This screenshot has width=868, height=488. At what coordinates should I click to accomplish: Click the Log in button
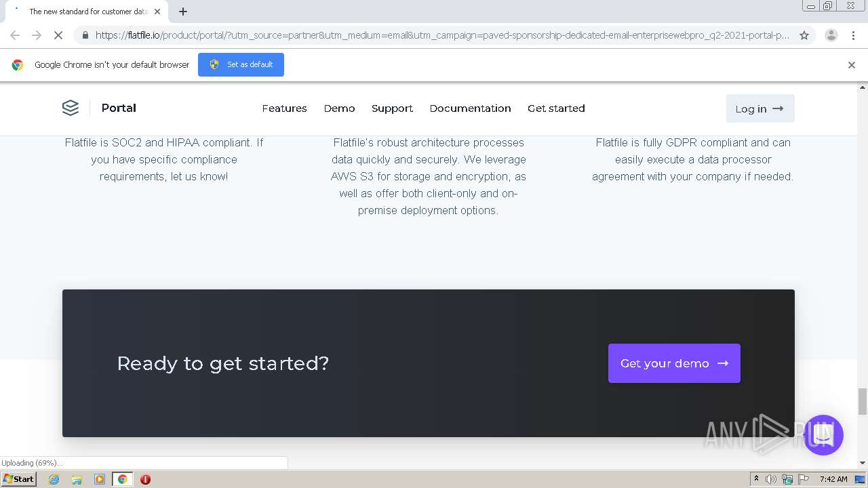coord(759,108)
